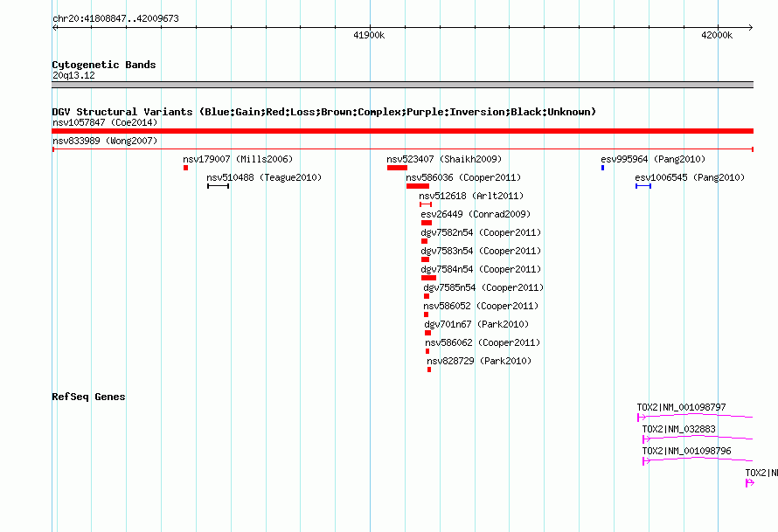The image size is (778, 532).
Task: Click the red bar under nsv523407
Action: pyautogui.click(x=397, y=168)
